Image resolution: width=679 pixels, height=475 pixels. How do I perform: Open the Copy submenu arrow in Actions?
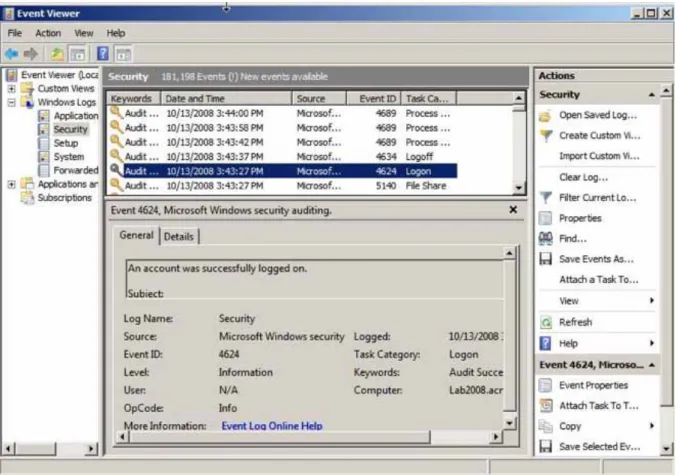(652, 426)
